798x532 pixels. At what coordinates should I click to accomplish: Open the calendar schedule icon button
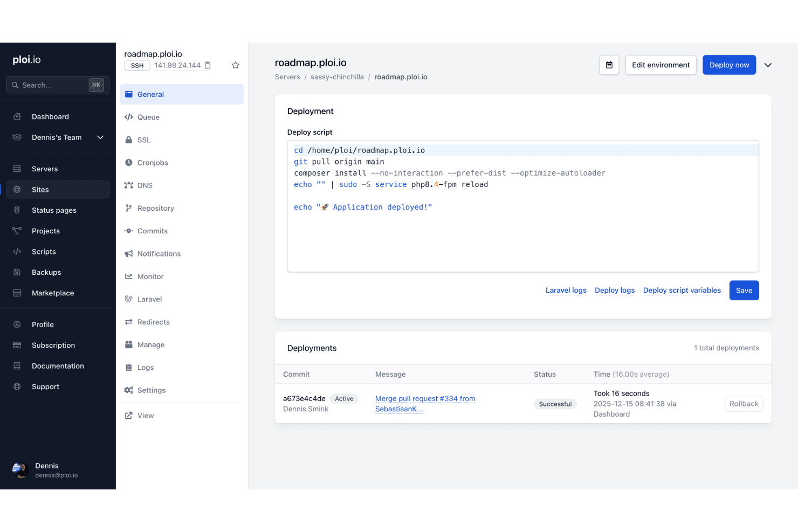[609, 65]
